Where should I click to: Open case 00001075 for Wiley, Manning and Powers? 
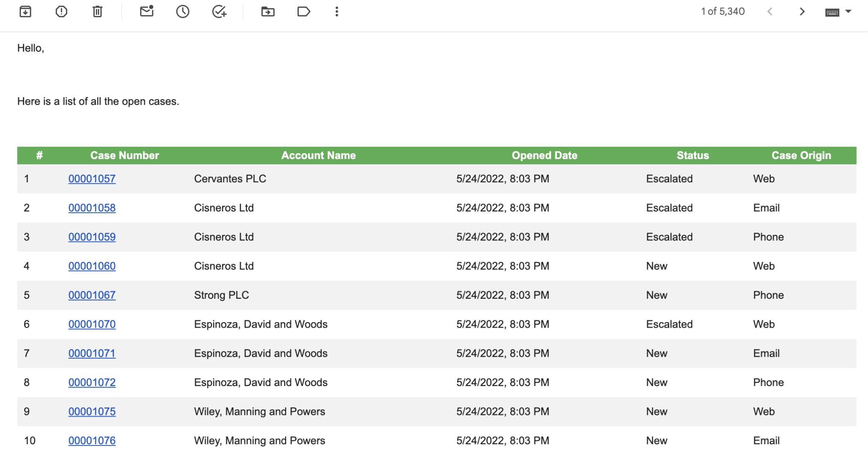point(92,411)
